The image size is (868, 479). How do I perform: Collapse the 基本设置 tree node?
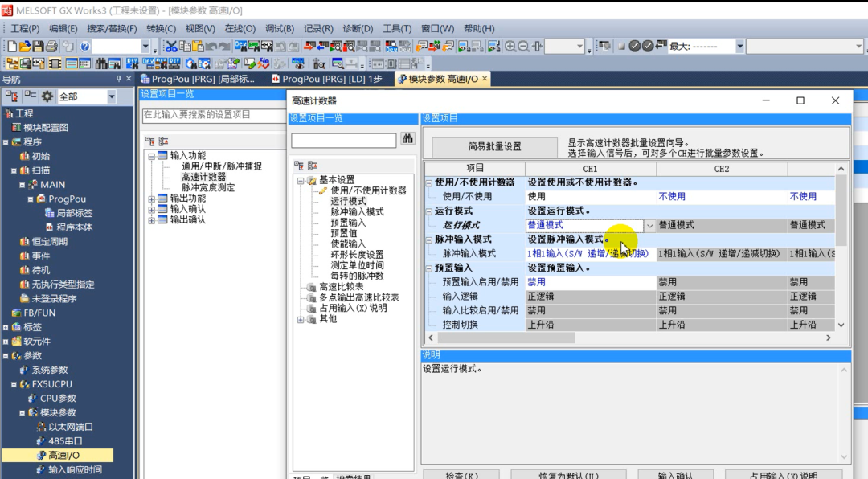pos(301,181)
